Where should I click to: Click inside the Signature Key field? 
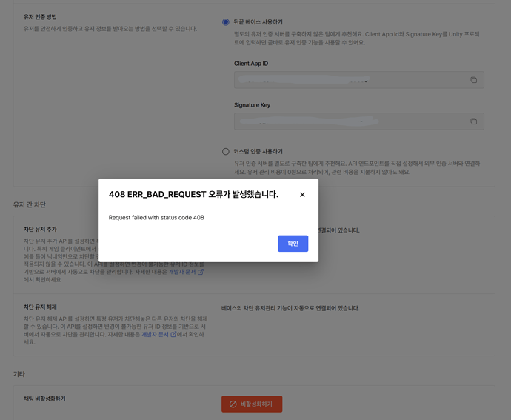pos(348,121)
